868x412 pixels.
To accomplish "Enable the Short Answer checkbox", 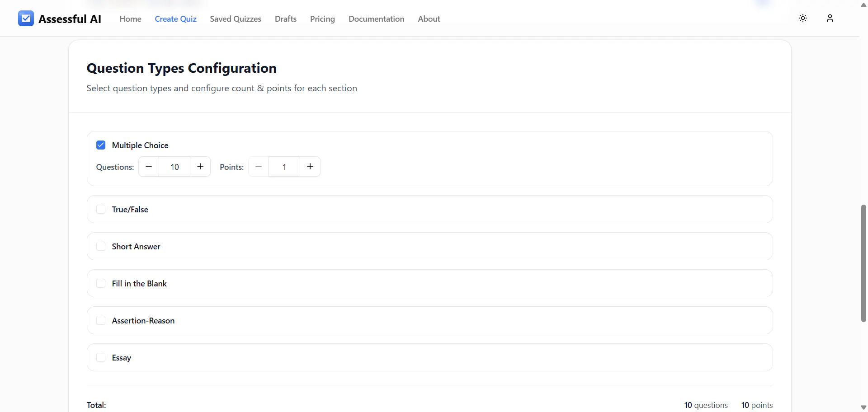I will click(101, 246).
